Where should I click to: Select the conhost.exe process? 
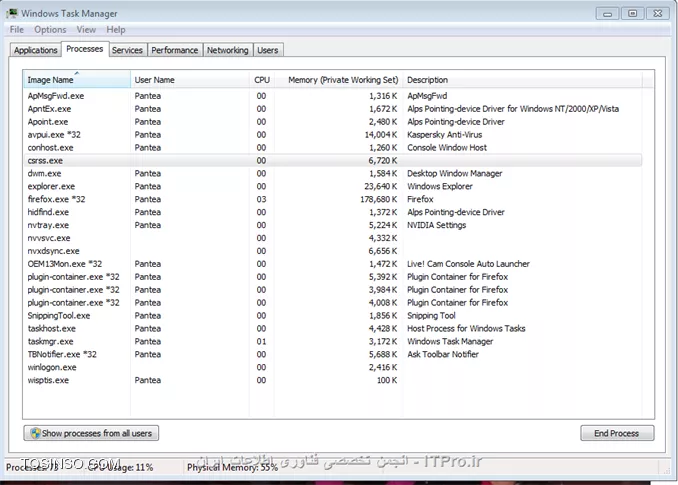[x=333, y=148]
